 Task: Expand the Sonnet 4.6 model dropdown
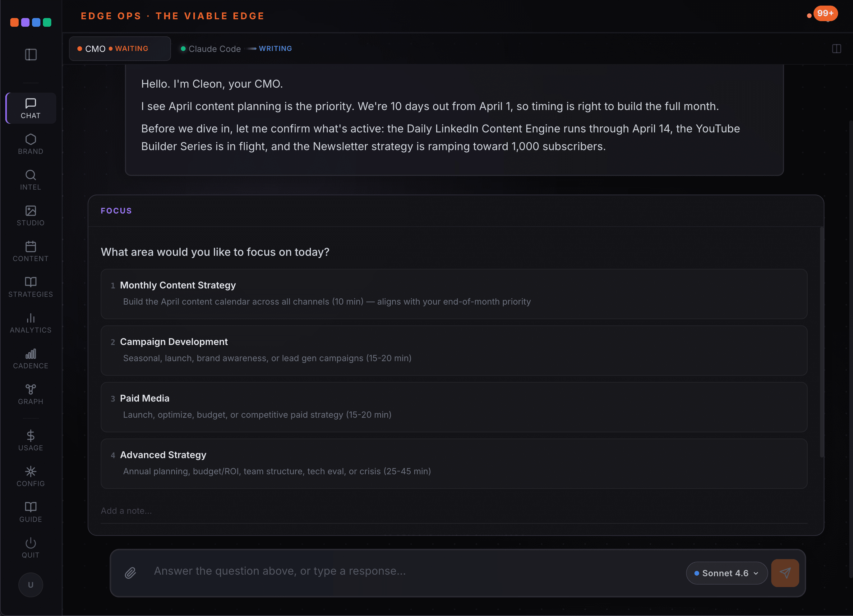pyautogui.click(x=726, y=573)
